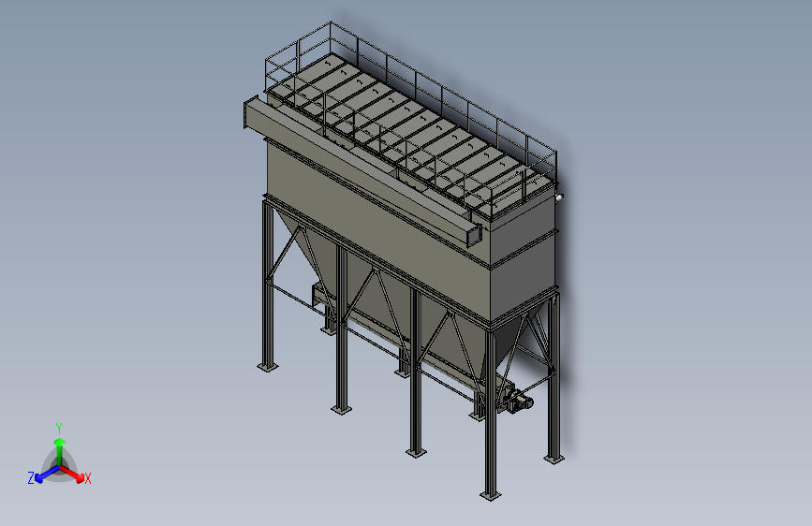812x526 pixels.
Task: Click the blue Z axis arrow on the triad
Action: pyautogui.click(x=48, y=474)
